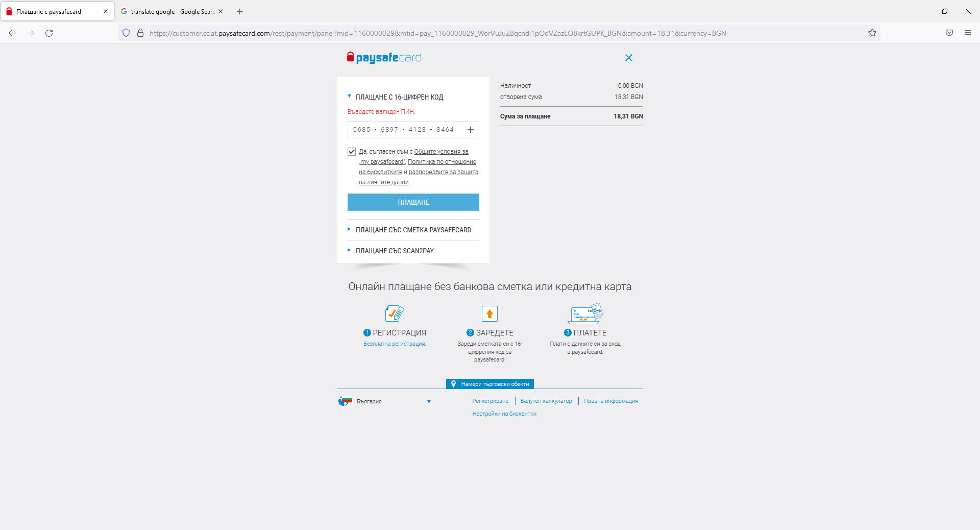The height and width of the screenshot is (530, 980).
Task: Click the Сума за плащане label
Action: 525,116
